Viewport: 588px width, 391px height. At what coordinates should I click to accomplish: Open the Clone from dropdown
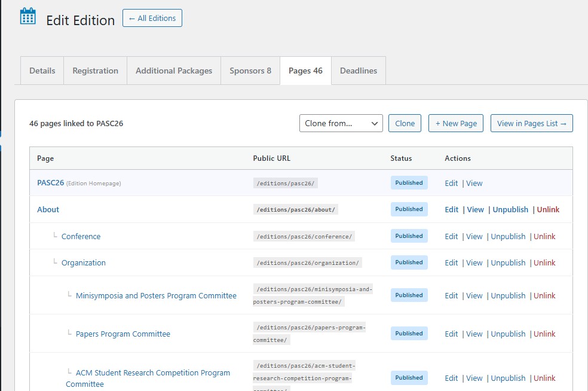[341, 123]
